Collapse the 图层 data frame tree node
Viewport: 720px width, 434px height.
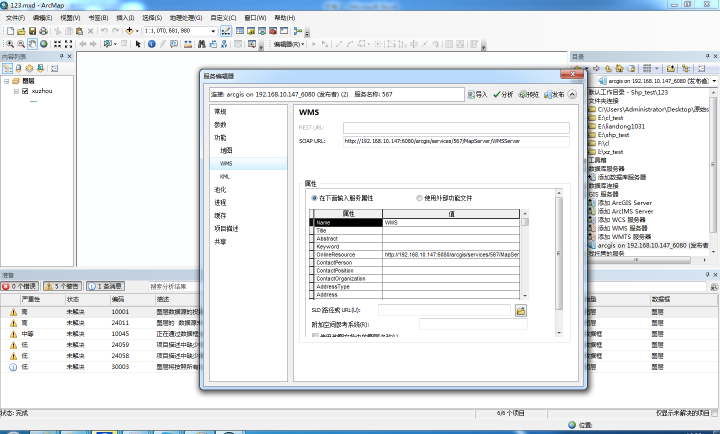tap(7, 81)
